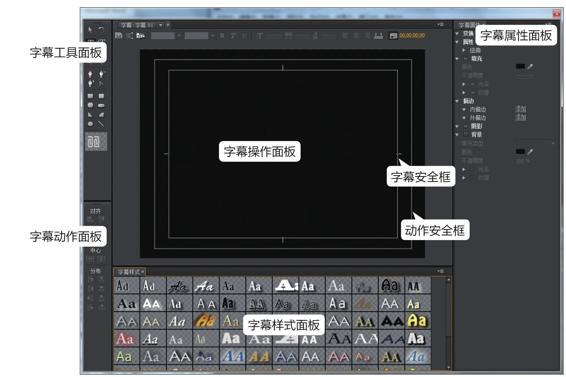Screen dimensions: 566x377
Task: Switch to the 字幕样式 styles tab
Action: [x=130, y=272]
